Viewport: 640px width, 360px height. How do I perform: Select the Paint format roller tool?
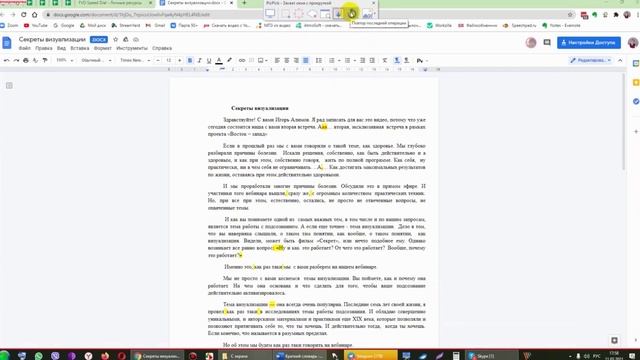(45, 60)
